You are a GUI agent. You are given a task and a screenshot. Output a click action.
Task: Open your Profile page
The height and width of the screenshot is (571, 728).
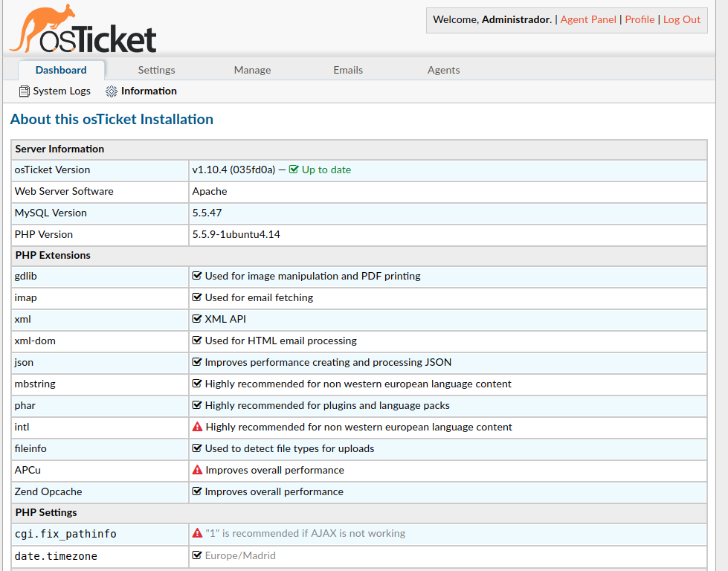640,19
